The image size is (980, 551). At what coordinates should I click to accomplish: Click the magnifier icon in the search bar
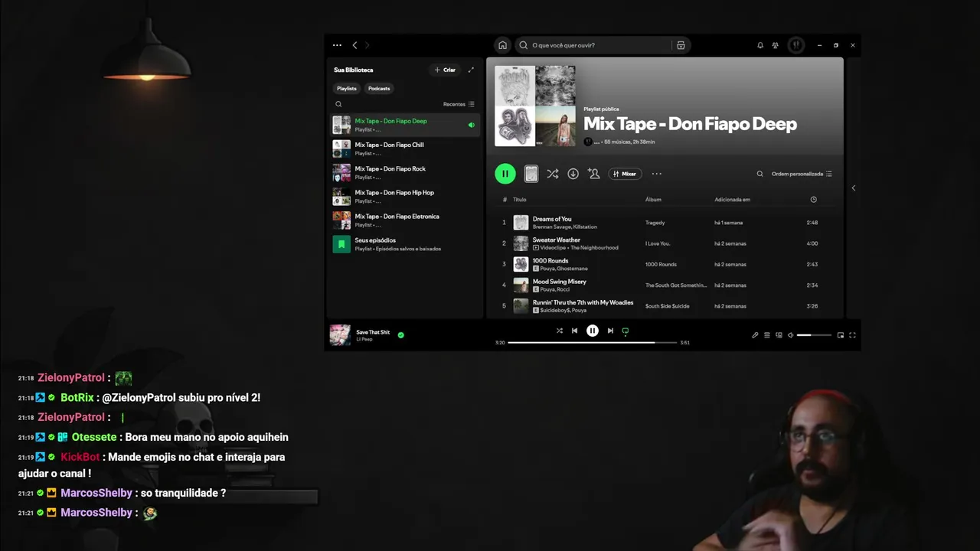pyautogui.click(x=524, y=45)
